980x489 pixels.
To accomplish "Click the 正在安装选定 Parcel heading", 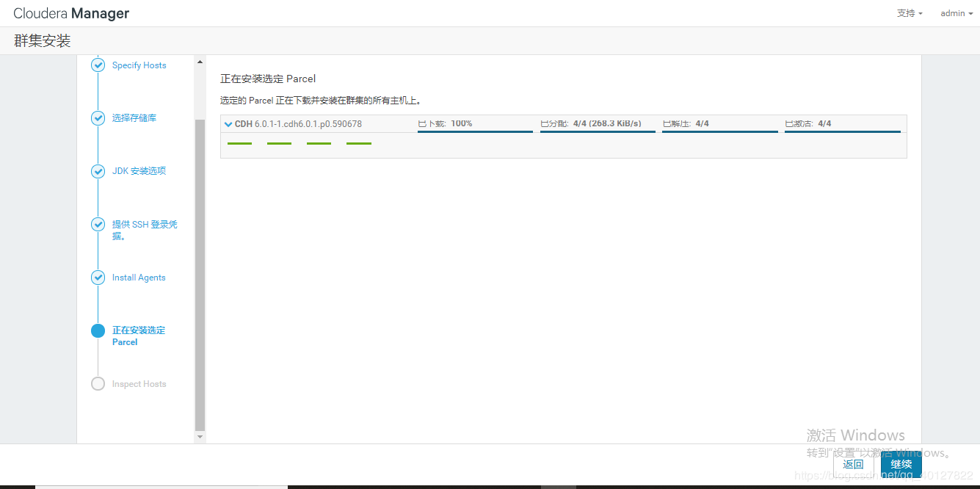I will (x=268, y=79).
